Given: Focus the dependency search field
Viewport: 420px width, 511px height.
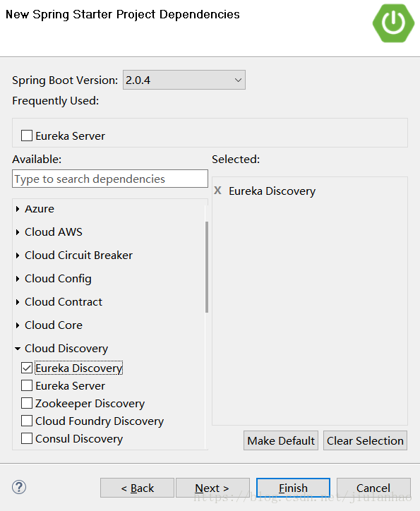Looking at the screenshot, I should click(x=110, y=179).
